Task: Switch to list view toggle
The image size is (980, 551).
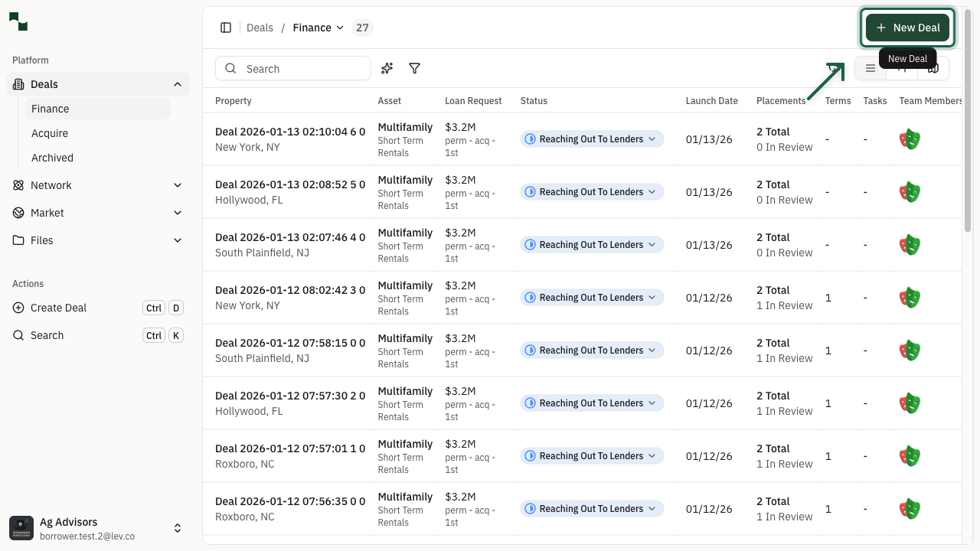Action: coord(871,69)
